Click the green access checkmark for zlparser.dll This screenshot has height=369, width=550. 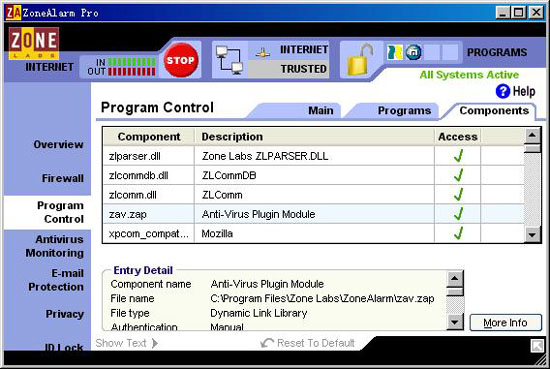coord(458,156)
